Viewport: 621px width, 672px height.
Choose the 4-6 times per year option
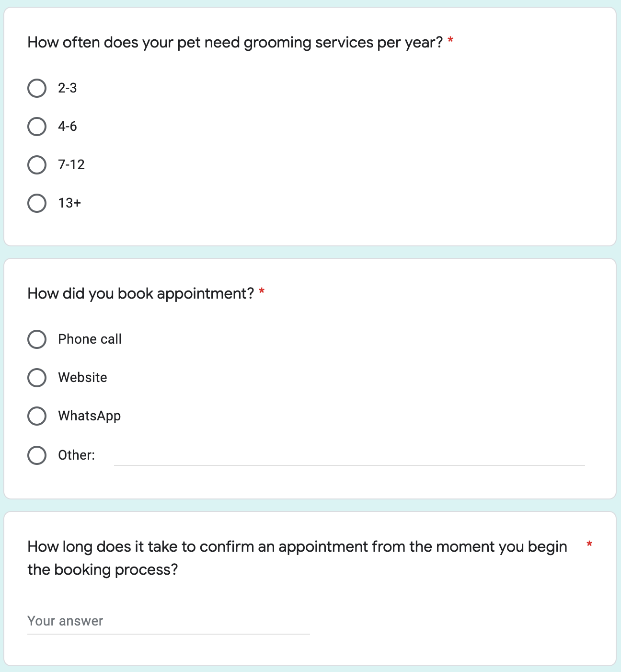click(37, 127)
